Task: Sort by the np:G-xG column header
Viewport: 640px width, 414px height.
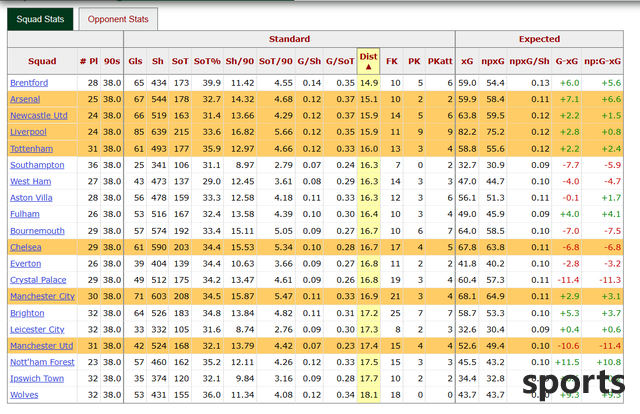Action: click(x=602, y=61)
